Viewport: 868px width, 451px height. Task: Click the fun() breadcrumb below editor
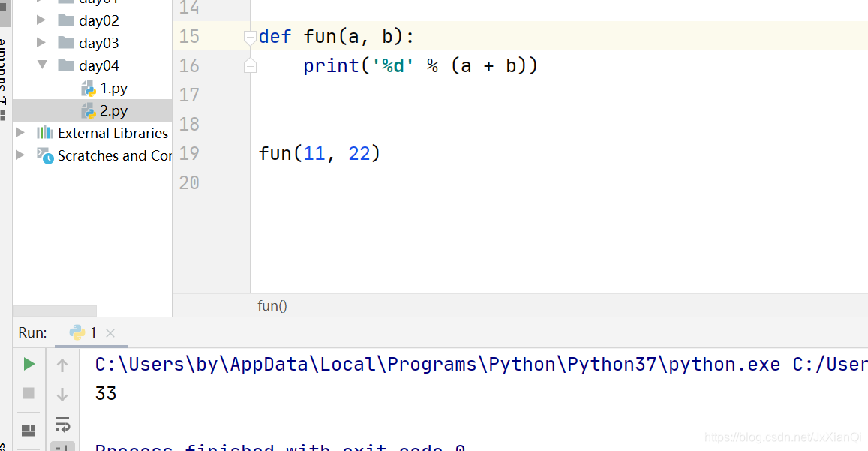272,306
